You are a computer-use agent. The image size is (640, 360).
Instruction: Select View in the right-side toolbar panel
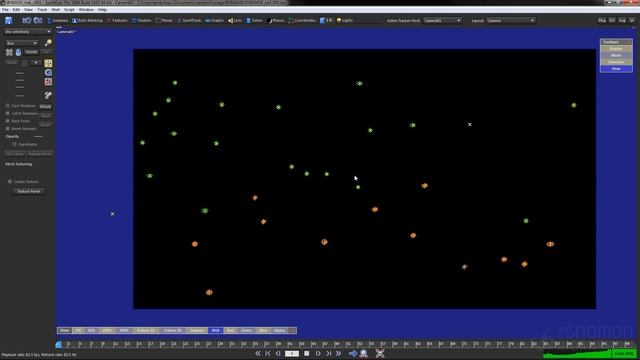point(616,69)
